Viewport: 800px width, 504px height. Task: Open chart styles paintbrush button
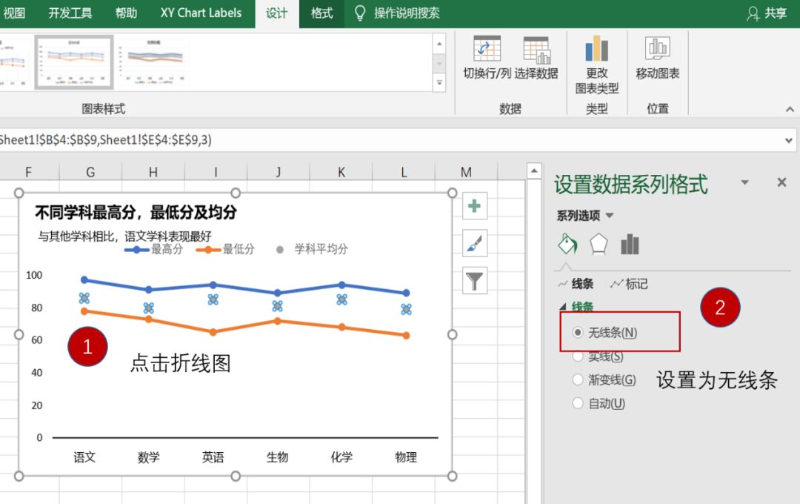(x=474, y=243)
